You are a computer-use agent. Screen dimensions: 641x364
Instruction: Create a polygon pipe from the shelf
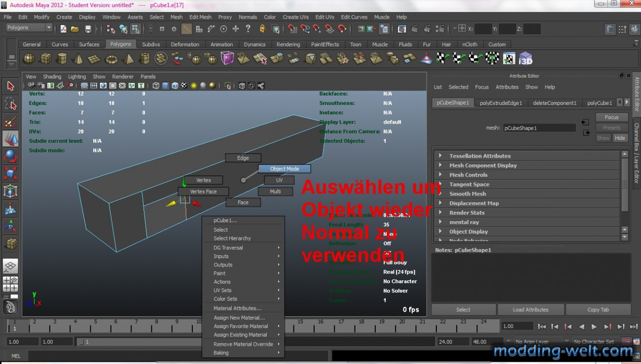pos(144,59)
